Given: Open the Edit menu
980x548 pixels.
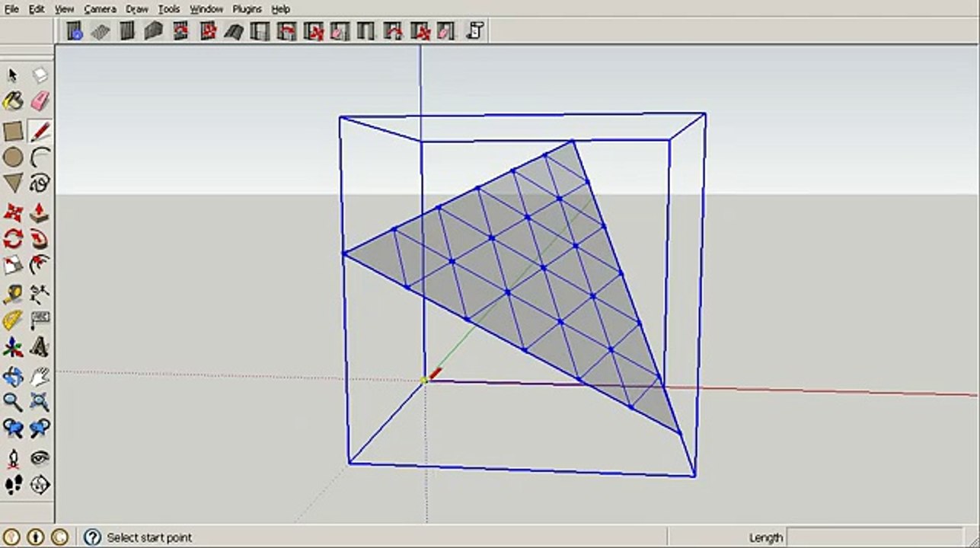Looking at the screenshot, I should click(37, 9).
